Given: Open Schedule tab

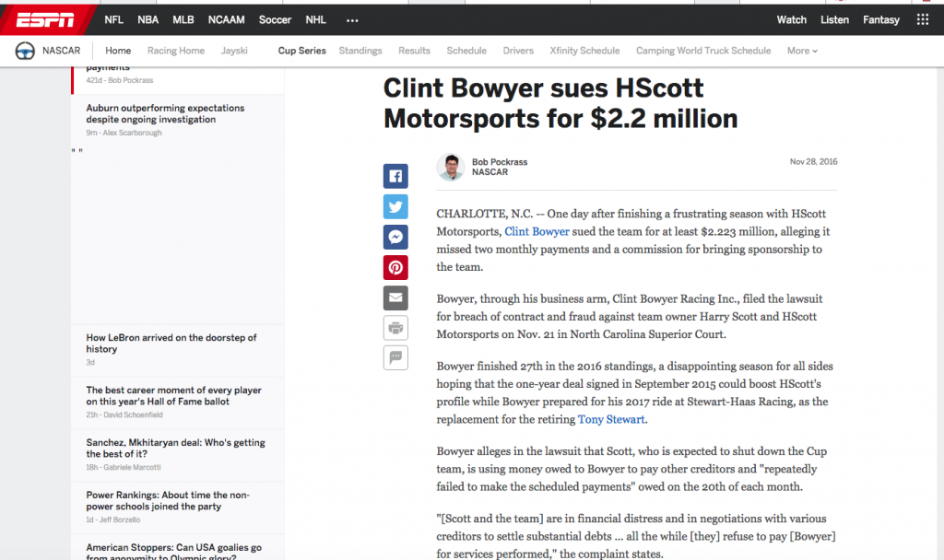Looking at the screenshot, I should 466,51.
